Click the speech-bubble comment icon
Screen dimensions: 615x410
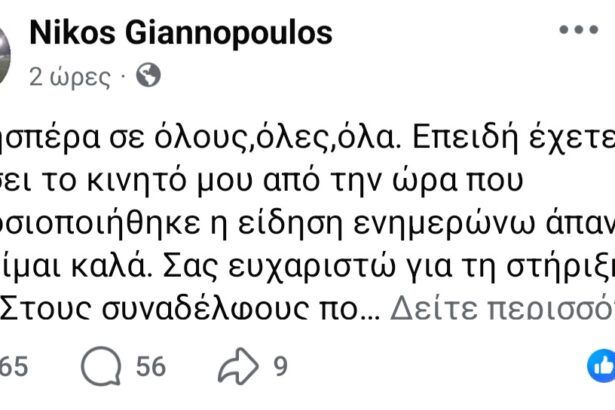tap(100, 367)
